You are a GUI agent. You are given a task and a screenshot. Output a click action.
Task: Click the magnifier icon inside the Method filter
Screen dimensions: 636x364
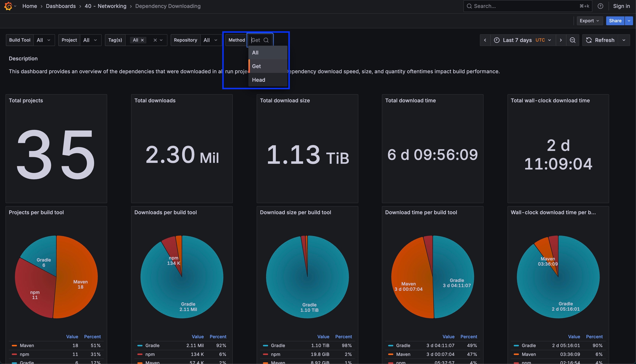266,40
